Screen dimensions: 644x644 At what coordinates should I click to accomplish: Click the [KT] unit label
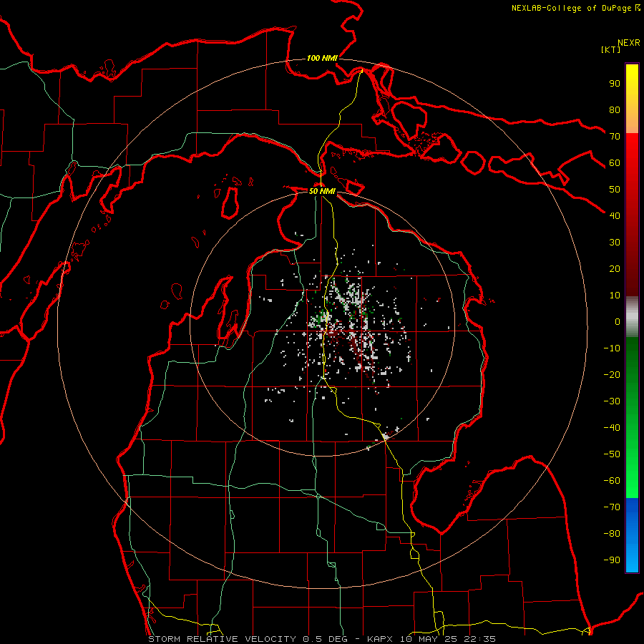(x=611, y=49)
